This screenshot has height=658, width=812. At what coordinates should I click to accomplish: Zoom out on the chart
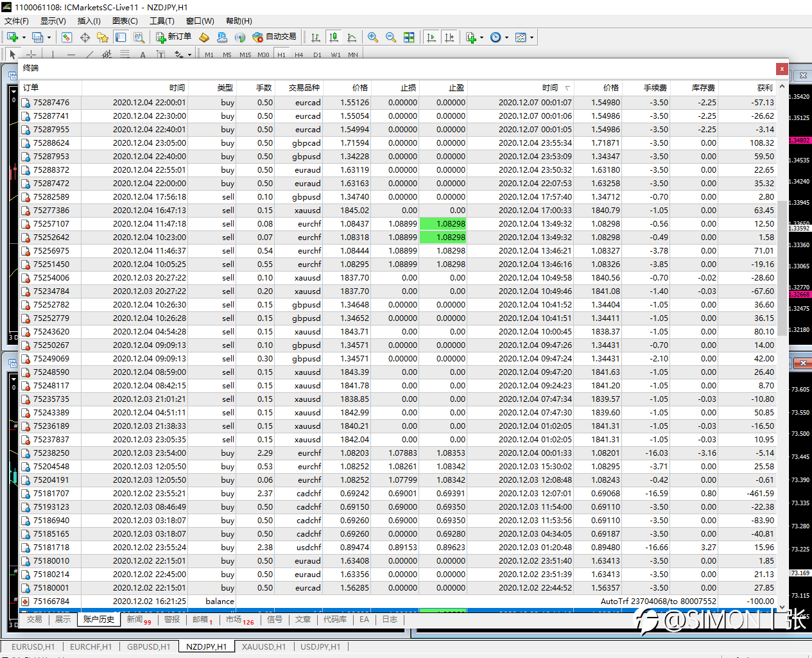[x=391, y=37]
